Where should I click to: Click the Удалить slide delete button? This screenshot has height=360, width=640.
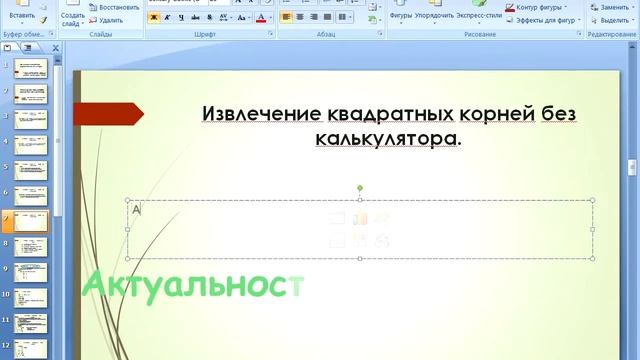(106, 20)
